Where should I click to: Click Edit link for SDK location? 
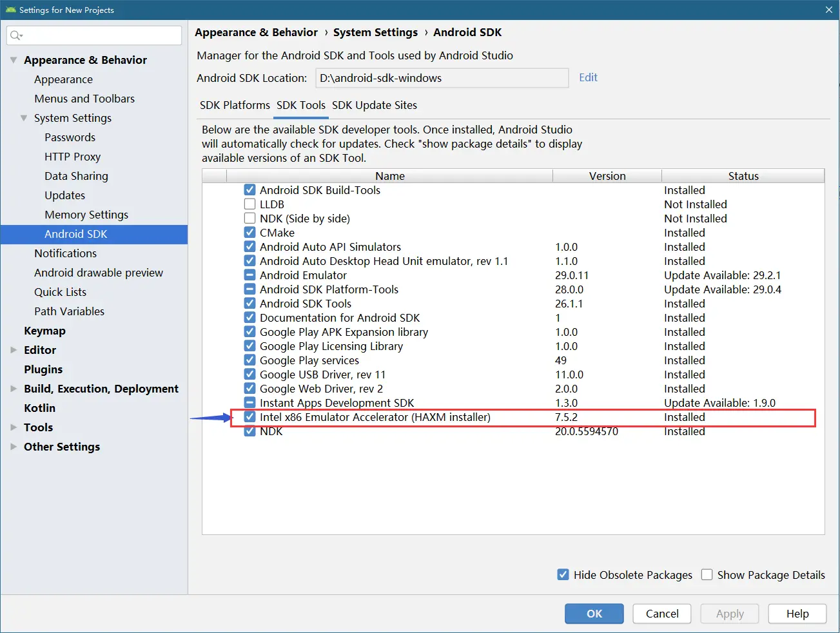tap(588, 77)
